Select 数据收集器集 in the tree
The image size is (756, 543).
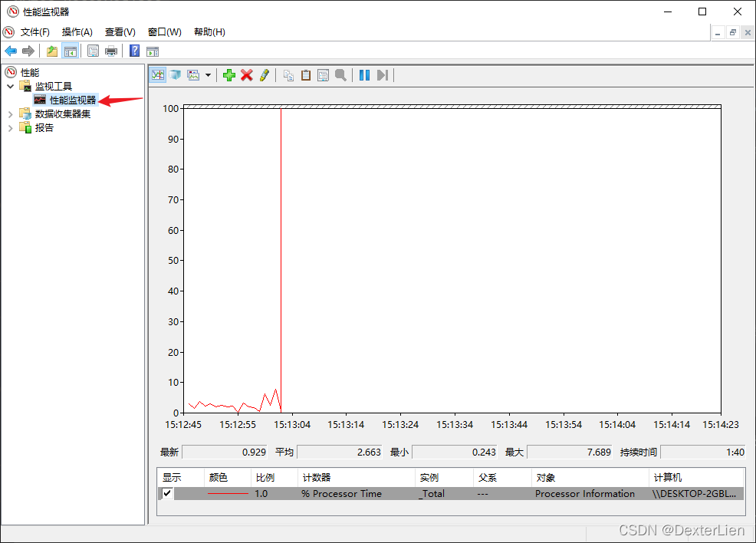(x=63, y=114)
